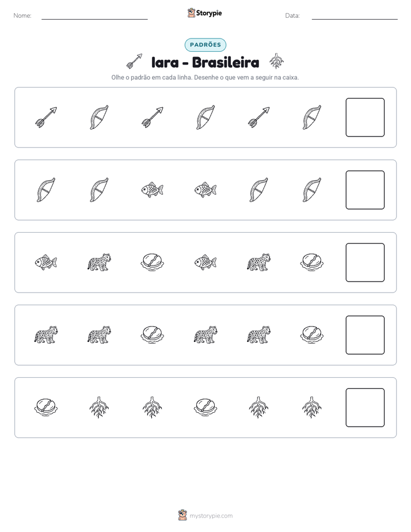The image size is (411, 532).
Task: Click the last roots icon in row five
Action: (311, 407)
